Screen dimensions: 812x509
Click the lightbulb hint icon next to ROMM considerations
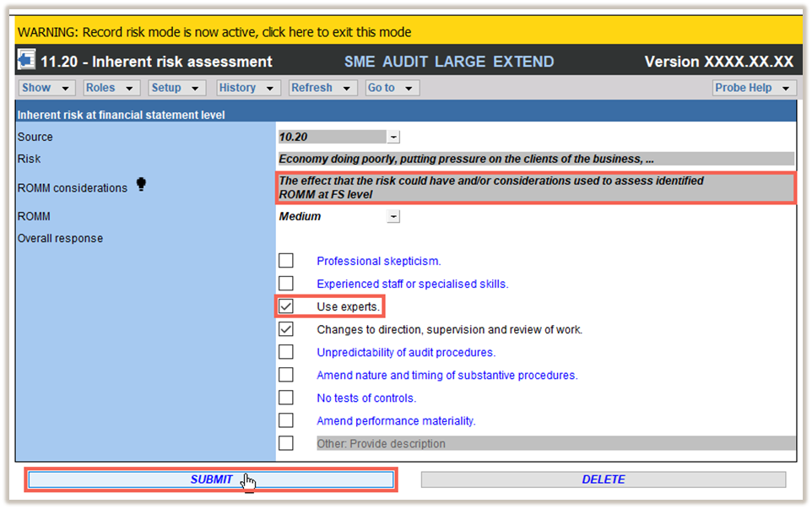pos(141,184)
